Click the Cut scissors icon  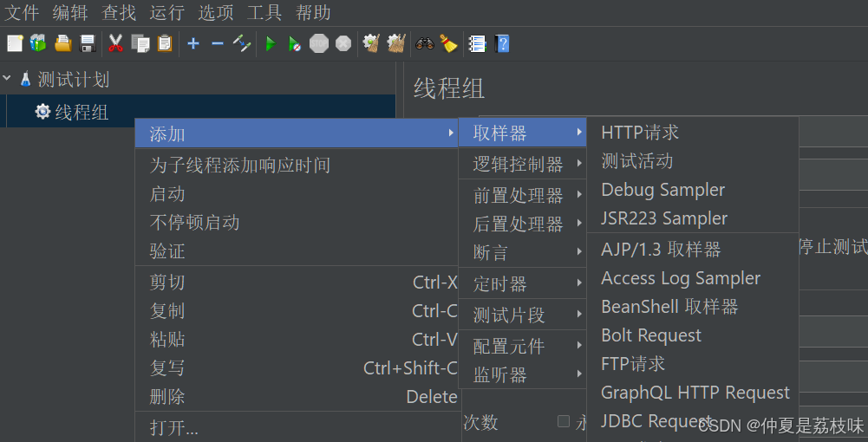(x=115, y=43)
